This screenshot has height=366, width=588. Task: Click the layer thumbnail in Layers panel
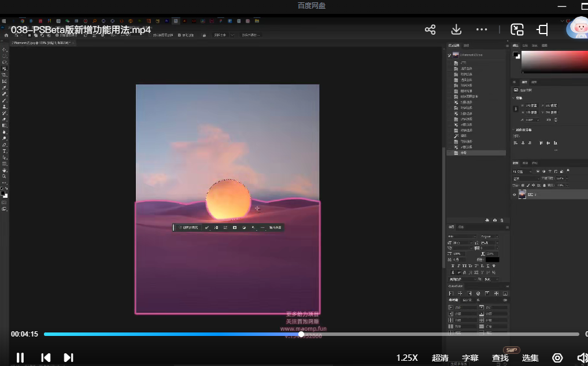[x=522, y=194]
